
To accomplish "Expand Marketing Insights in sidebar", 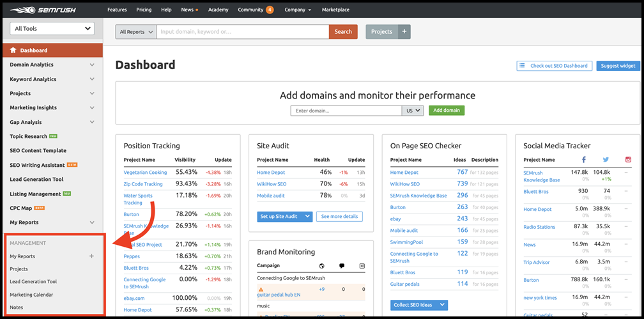I will coord(92,107).
